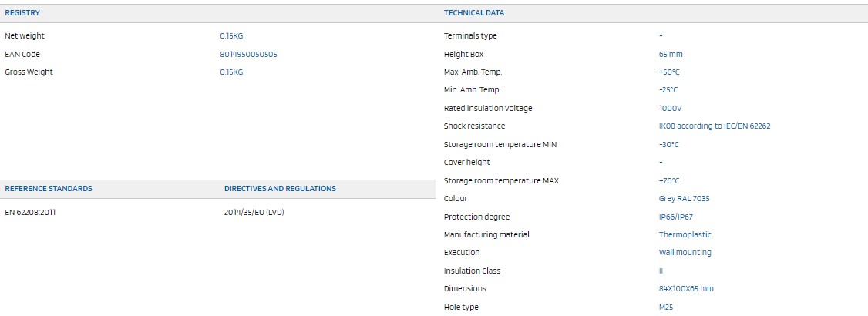Click the Gross Weight 0.15KG value
The width and height of the screenshot is (868, 316).
(x=231, y=72)
